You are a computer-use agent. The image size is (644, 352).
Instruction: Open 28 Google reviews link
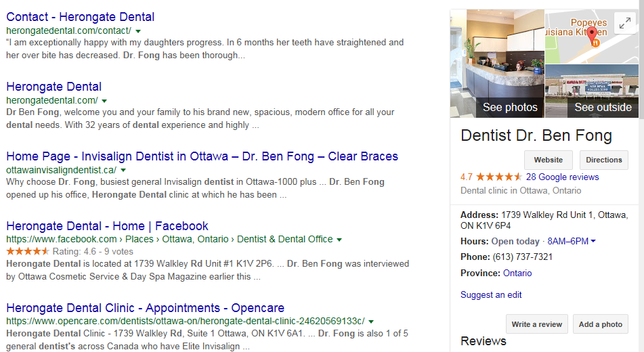click(x=562, y=177)
